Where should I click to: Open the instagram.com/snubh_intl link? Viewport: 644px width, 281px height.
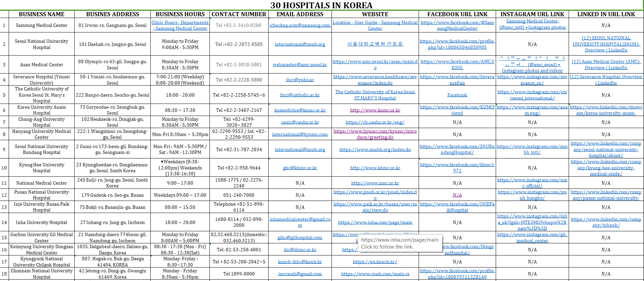532,149
